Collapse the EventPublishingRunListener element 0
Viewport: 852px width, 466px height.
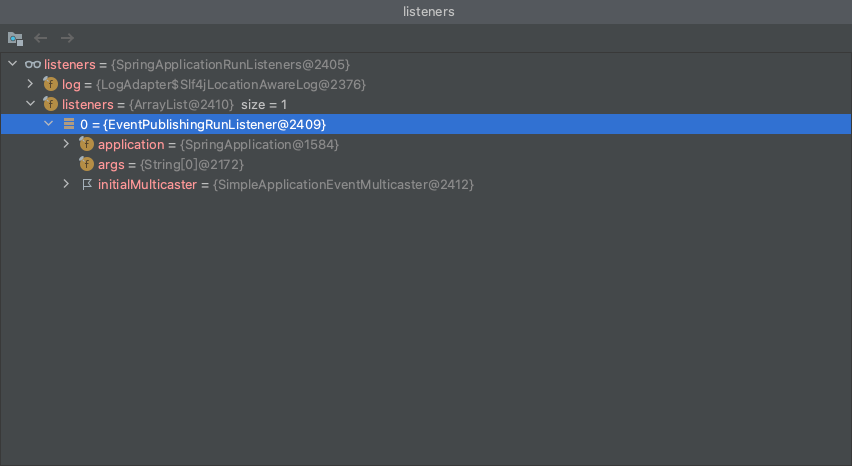[49, 124]
